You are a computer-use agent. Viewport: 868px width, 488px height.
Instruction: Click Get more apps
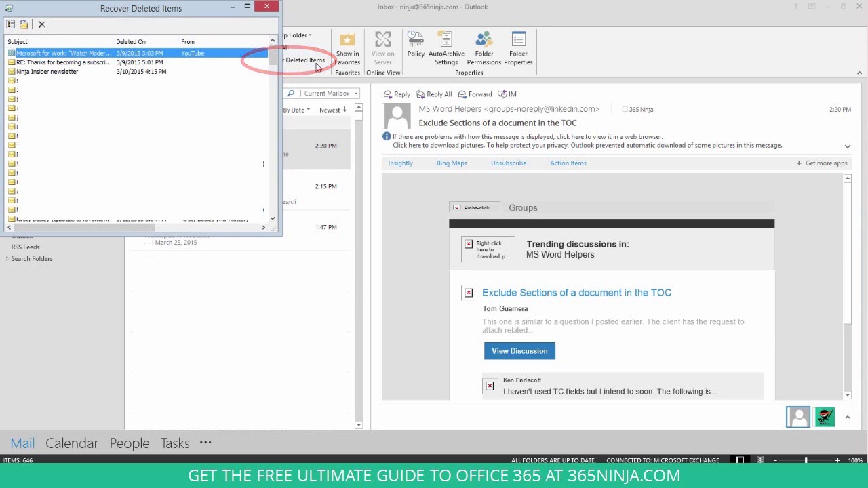[822, 163]
